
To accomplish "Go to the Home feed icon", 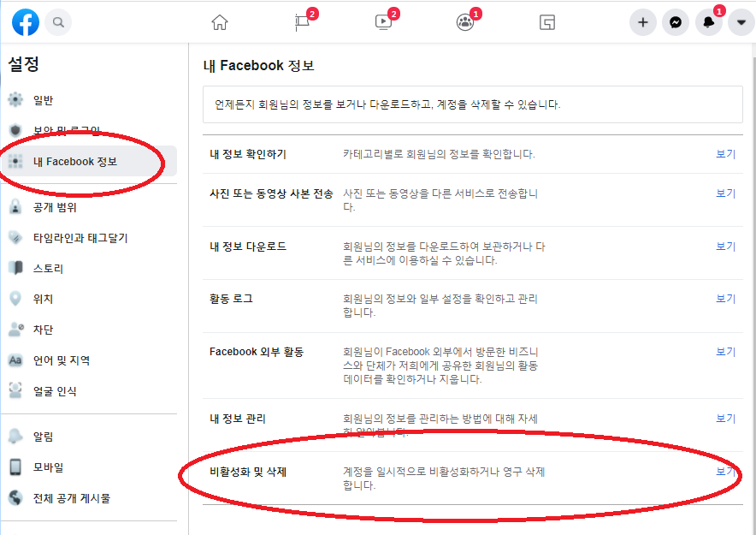I will (220, 22).
